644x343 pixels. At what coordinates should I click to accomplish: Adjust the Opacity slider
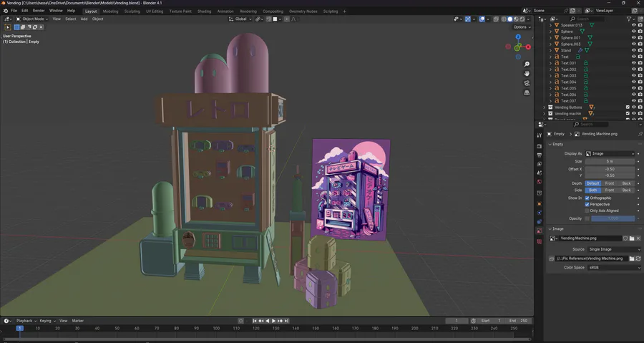[613, 218]
